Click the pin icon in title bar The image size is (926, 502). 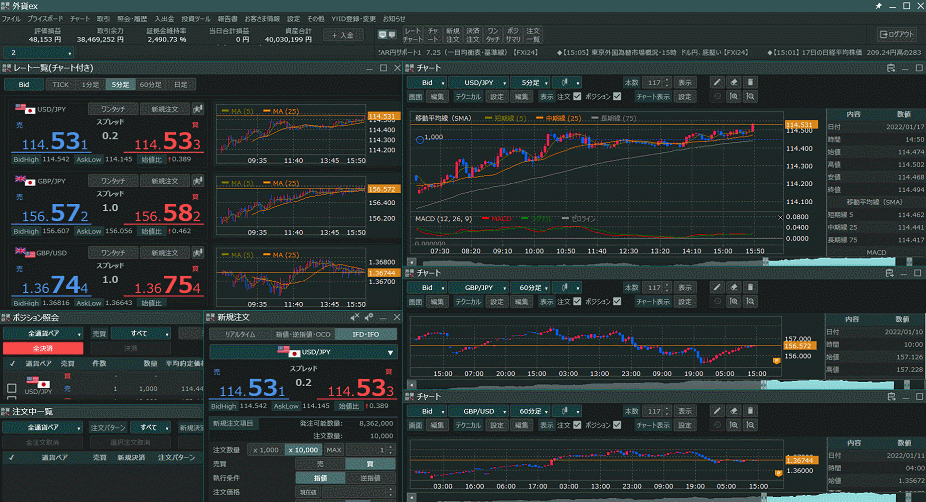point(879,6)
